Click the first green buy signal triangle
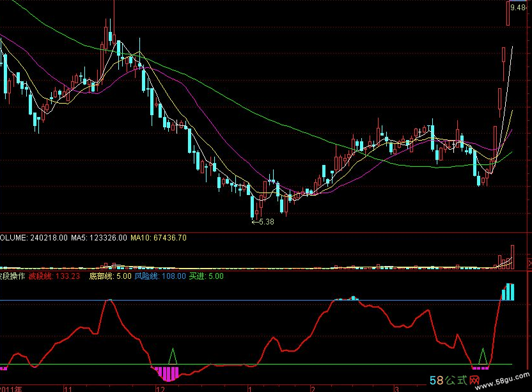The height and width of the screenshot is (392, 532). click(x=172, y=356)
